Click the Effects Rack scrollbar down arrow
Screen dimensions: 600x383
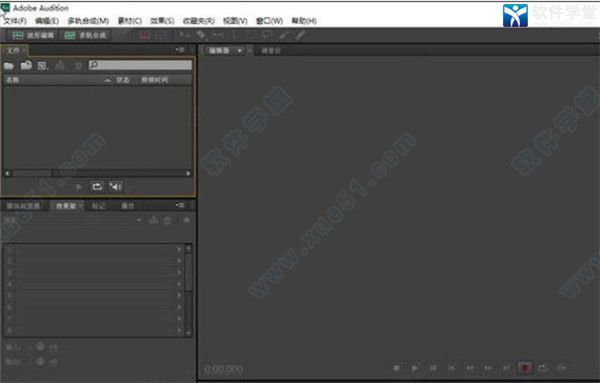[x=188, y=333]
